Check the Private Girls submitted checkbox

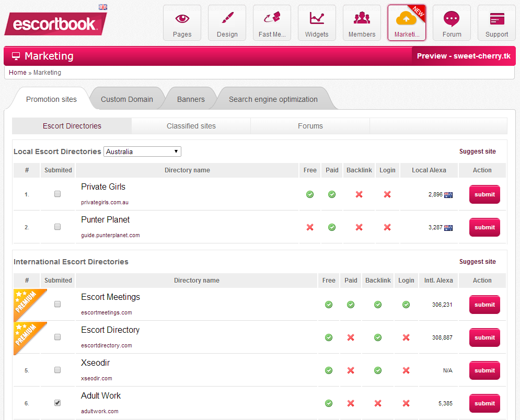(x=57, y=194)
